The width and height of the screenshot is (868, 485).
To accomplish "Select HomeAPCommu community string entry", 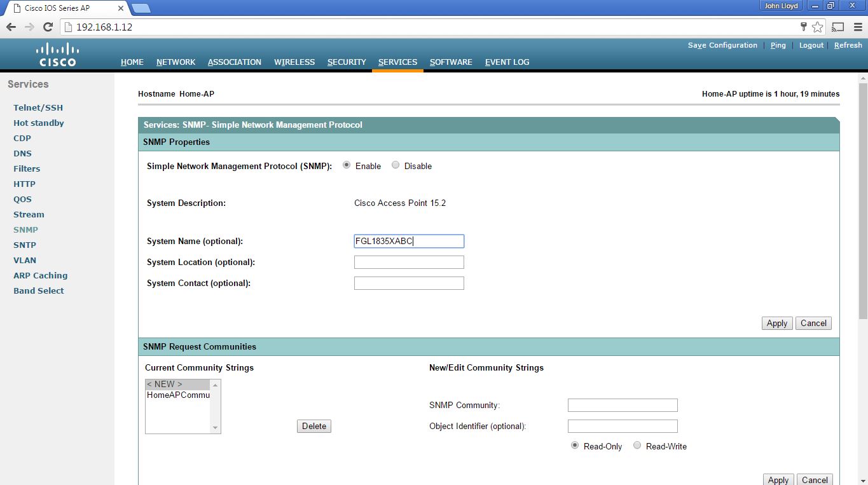I will [x=178, y=395].
